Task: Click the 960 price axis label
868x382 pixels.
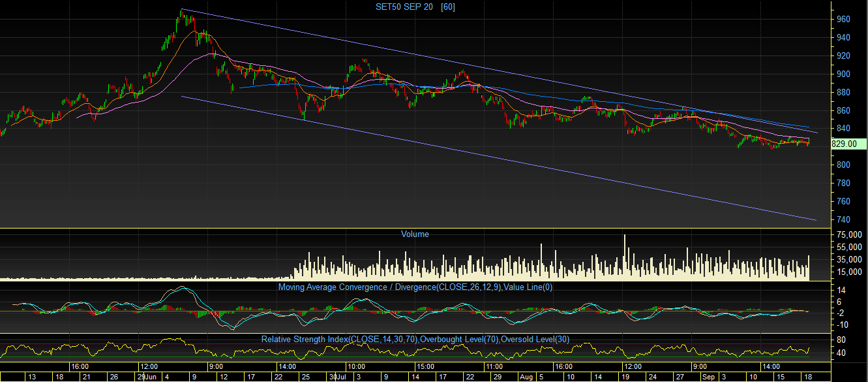Action: point(843,20)
